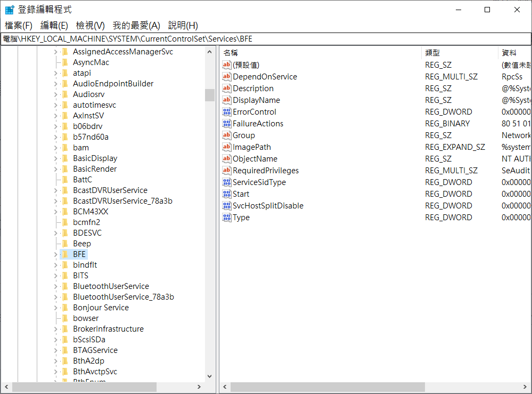Open the 檢視(V) menu
532x394 pixels.
point(90,26)
